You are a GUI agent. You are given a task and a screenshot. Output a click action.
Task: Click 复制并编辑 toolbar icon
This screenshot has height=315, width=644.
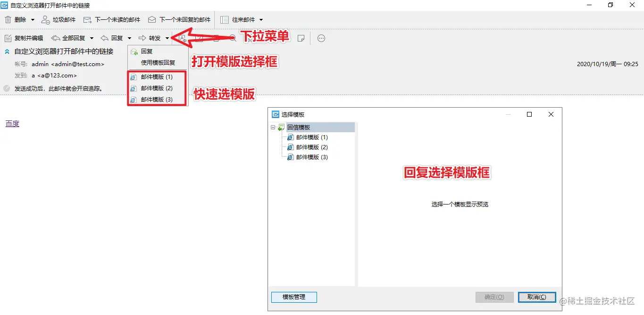(x=8, y=38)
